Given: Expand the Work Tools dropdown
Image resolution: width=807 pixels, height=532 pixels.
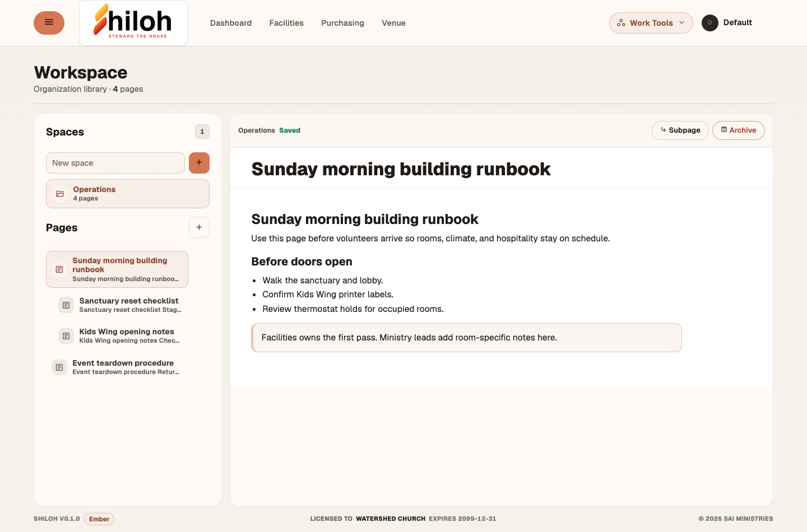Looking at the screenshot, I should [651, 23].
